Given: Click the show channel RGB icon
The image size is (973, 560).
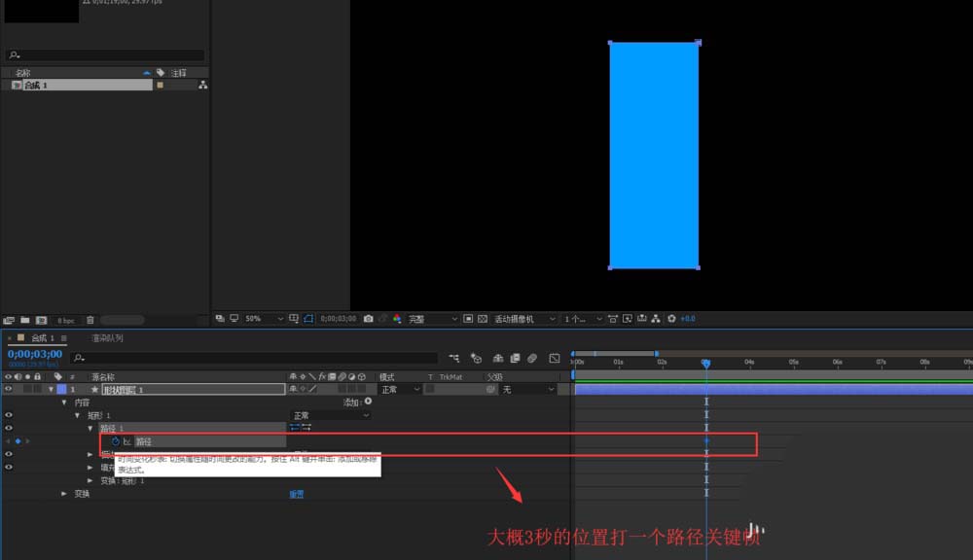Looking at the screenshot, I should [x=397, y=319].
